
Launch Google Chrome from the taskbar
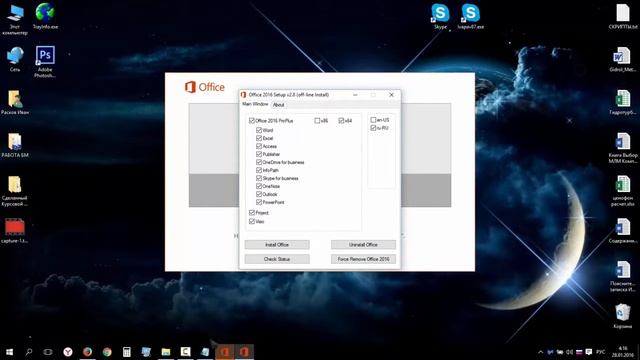click(107, 351)
